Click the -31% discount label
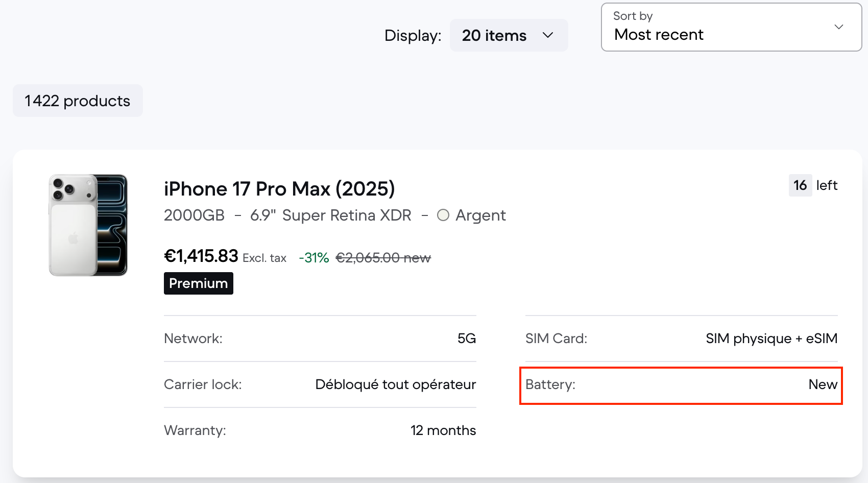Viewport: 868px width, 483px height. (x=314, y=258)
